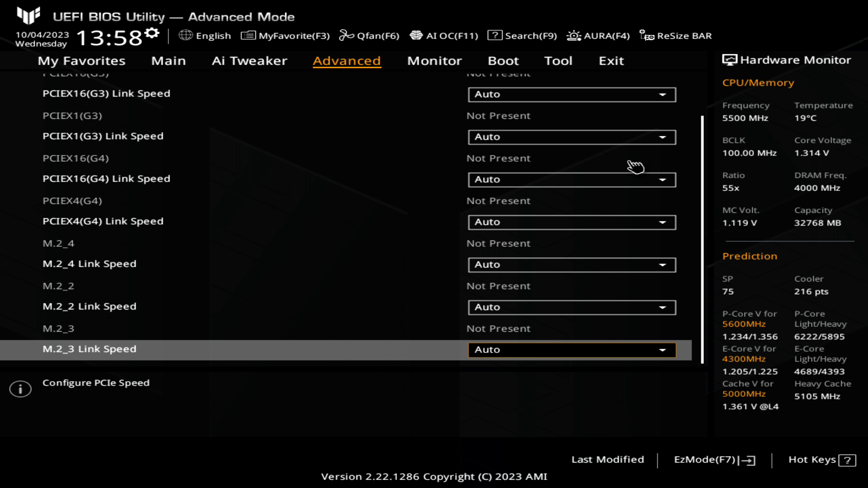
Task: View Last Modified settings
Action: coord(608,459)
